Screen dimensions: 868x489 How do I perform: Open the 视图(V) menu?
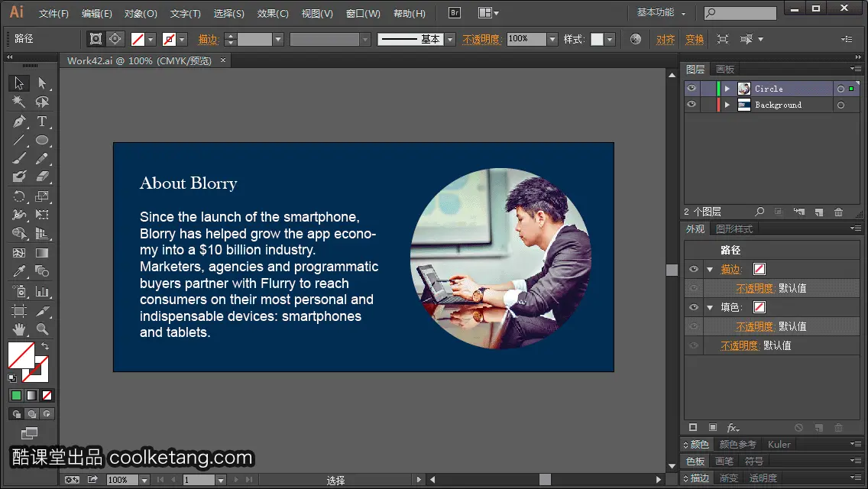317,13
